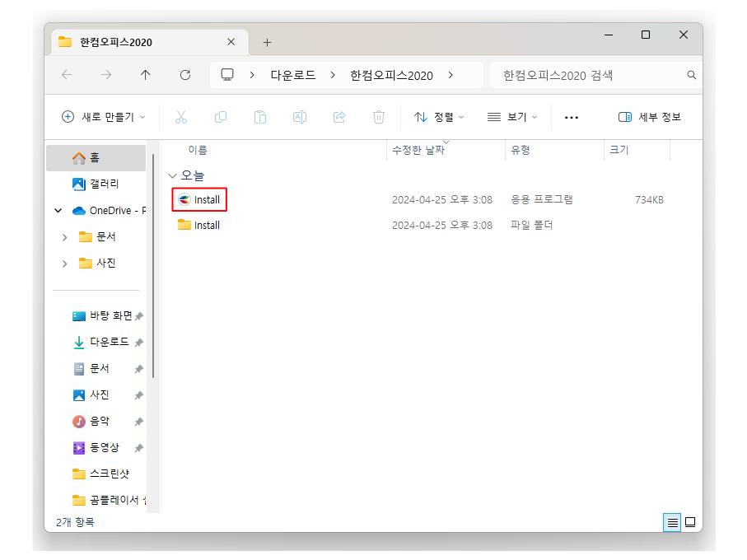Collapse the OneDrive tree node

point(58,211)
